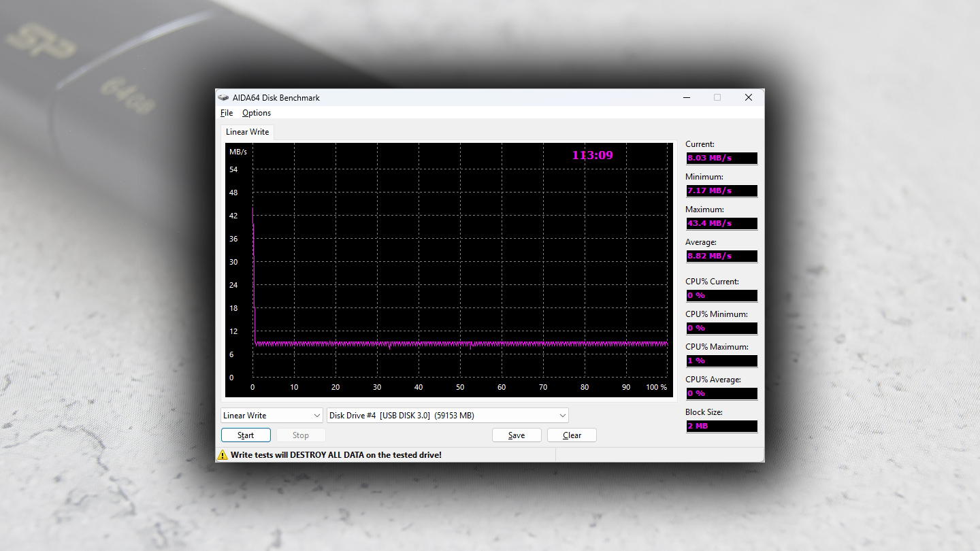Viewport: 980px width, 551px height.
Task: Click the Current speed value field
Action: pyautogui.click(x=721, y=158)
